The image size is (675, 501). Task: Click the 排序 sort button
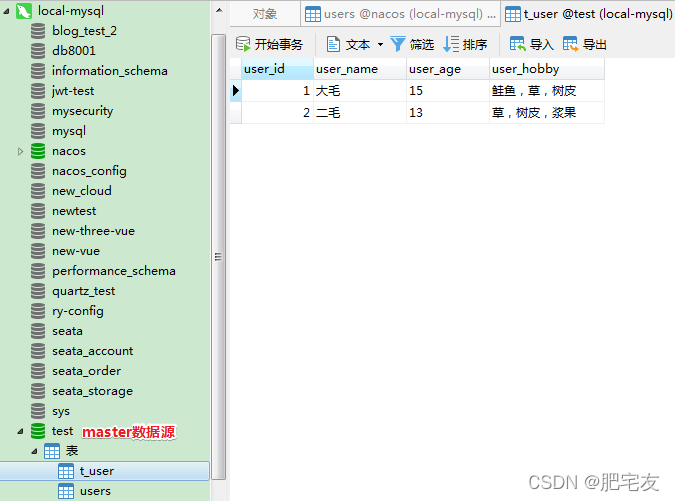tap(465, 44)
